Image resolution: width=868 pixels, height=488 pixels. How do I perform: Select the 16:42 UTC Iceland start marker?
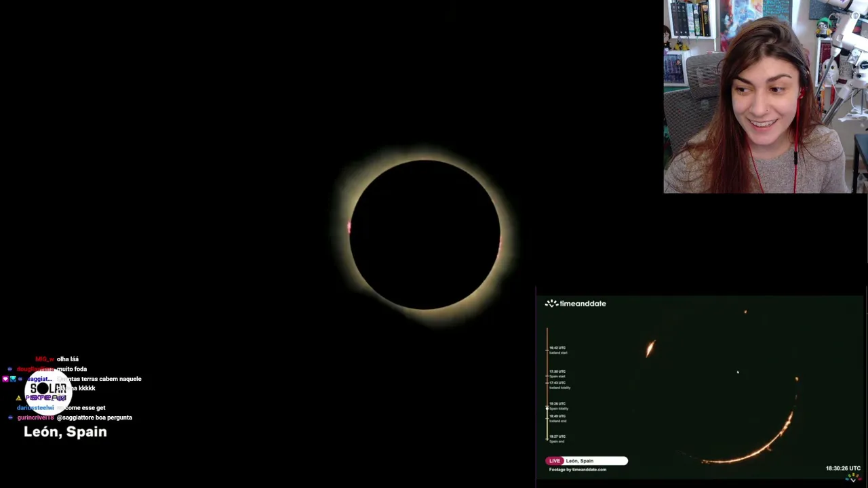click(x=558, y=350)
